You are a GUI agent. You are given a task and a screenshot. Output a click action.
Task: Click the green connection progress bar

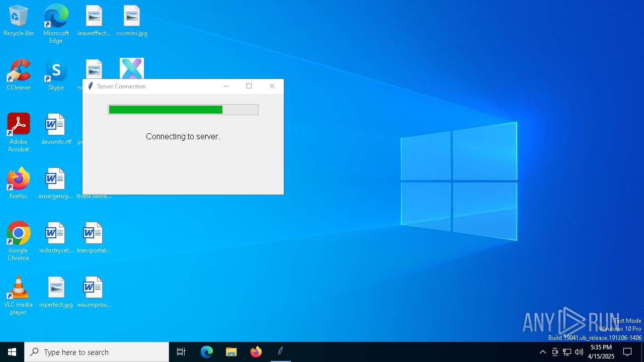point(183,110)
